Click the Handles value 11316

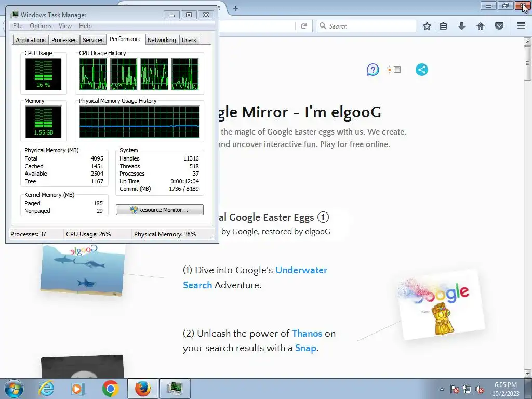[x=191, y=158]
